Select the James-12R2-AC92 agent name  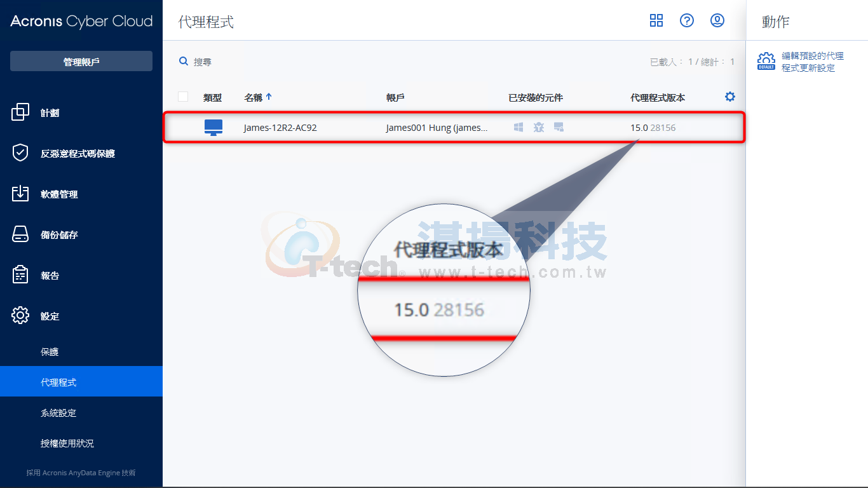(x=280, y=128)
